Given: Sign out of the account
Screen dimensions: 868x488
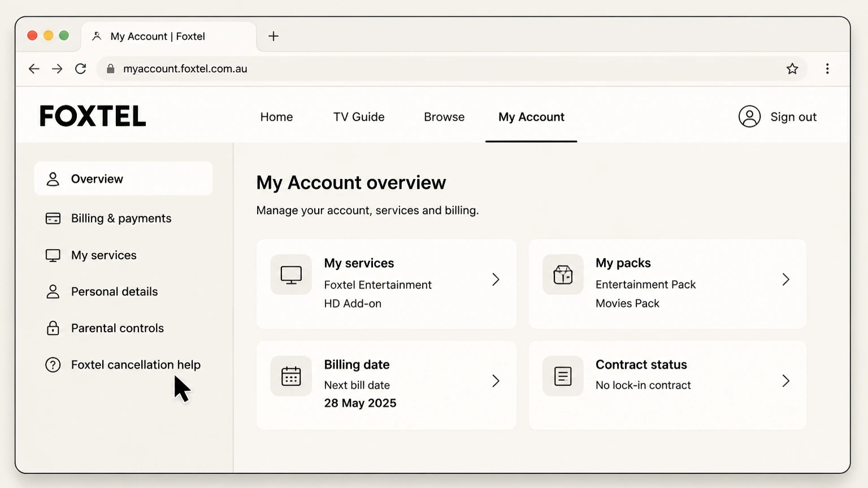Looking at the screenshot, I should pyautogui.click(x=793, y=117).
